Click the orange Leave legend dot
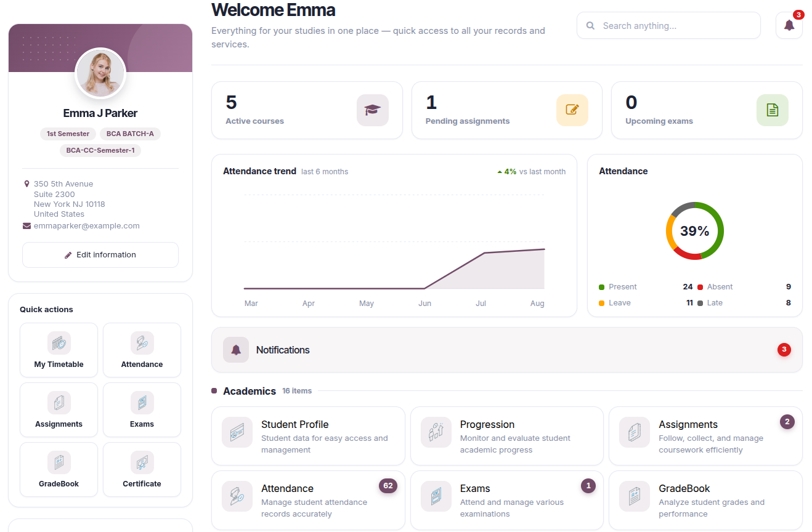 602,303
